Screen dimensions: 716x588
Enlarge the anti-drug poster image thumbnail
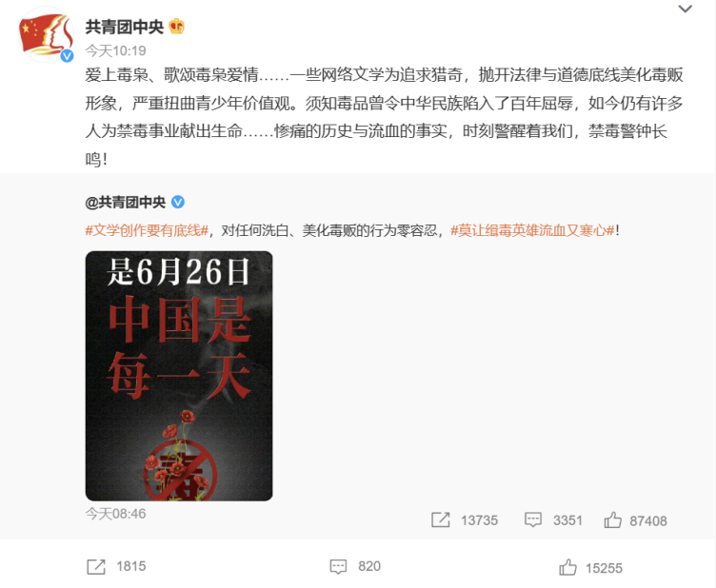(x=179, y=376)
